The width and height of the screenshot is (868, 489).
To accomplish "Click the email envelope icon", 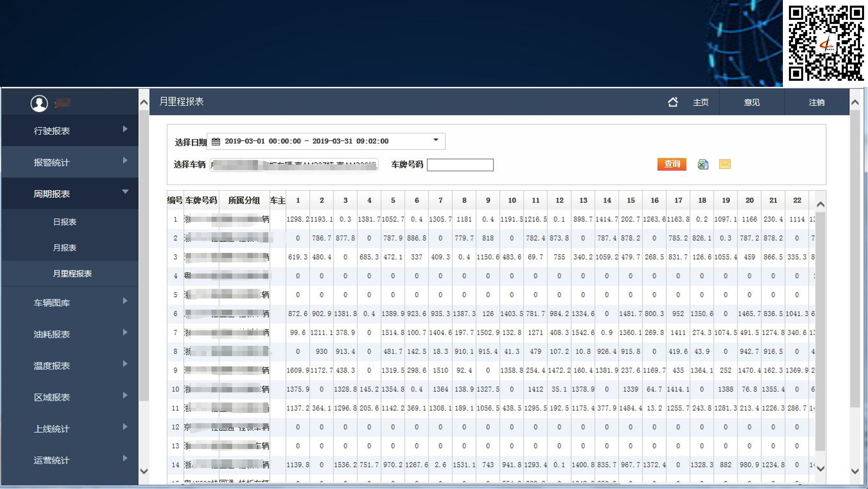I will tap(724, 164).
